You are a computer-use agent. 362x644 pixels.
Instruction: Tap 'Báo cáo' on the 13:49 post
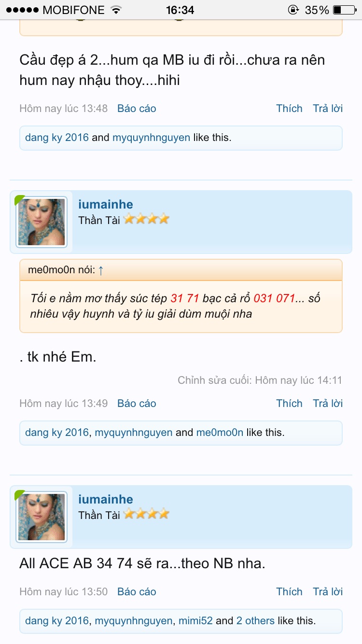coord(137,404)
